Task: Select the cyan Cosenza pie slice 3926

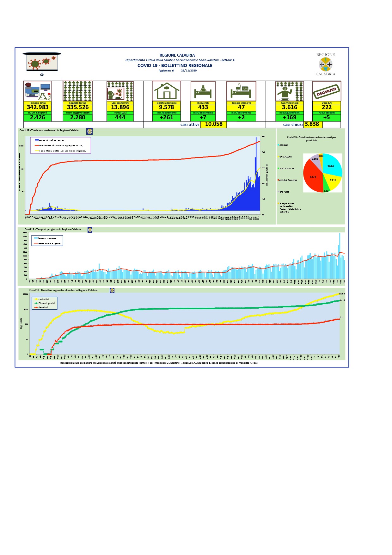Action: click(x=332, y=165)
